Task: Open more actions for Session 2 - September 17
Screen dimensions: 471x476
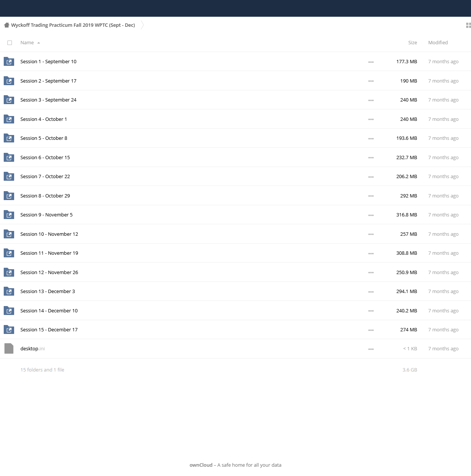Action: (371, 81)
